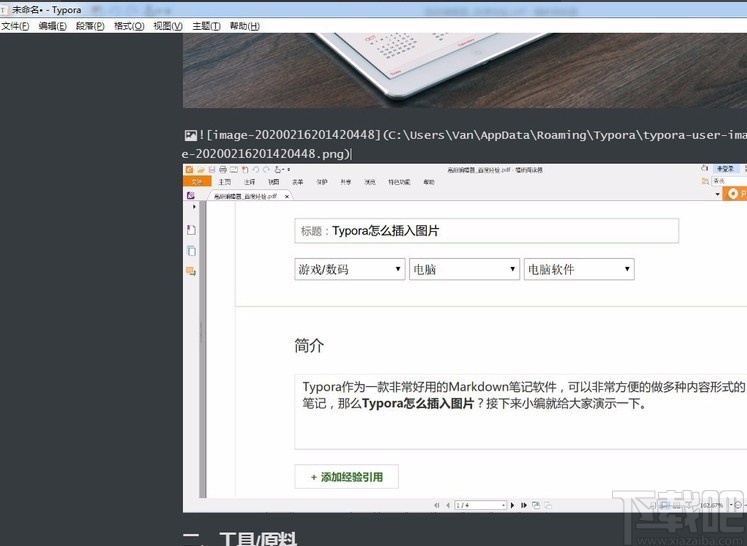Open the tab list dropdown arrow at right
The height and width of the screenshot is (546, 747).
[717, 194]
